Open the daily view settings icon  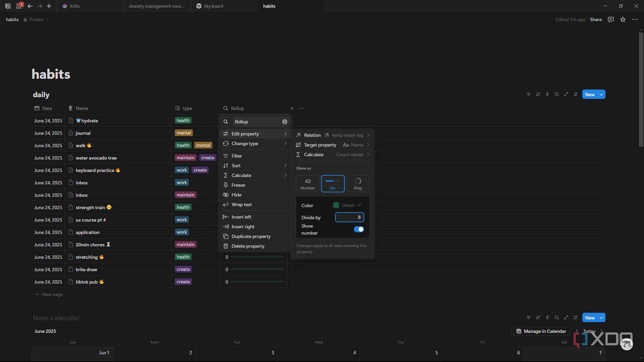576,94
